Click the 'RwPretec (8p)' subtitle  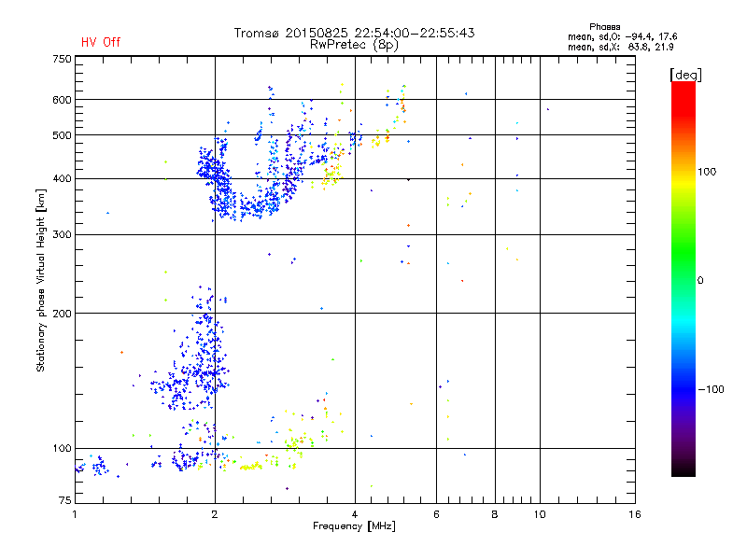(354, 45)
